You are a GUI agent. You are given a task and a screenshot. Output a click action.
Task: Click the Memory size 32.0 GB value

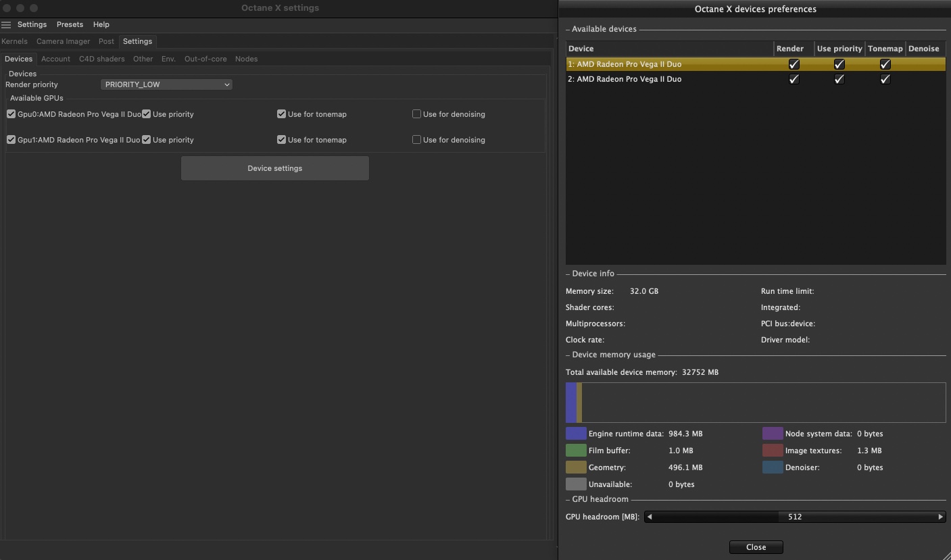point(643,291)
